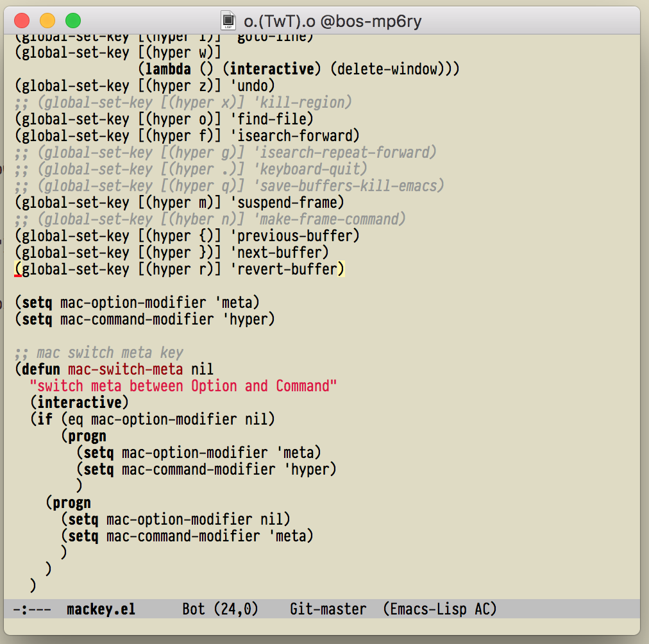
Task: Click the Bot position indicator in mode line
Action: click(x=194, y=609)
